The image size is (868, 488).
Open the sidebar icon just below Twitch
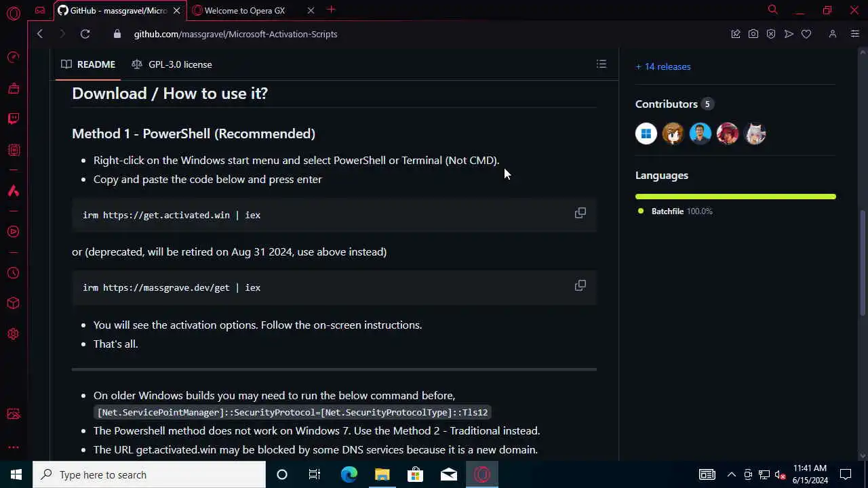pyautogui.click(x=13, y=150)
